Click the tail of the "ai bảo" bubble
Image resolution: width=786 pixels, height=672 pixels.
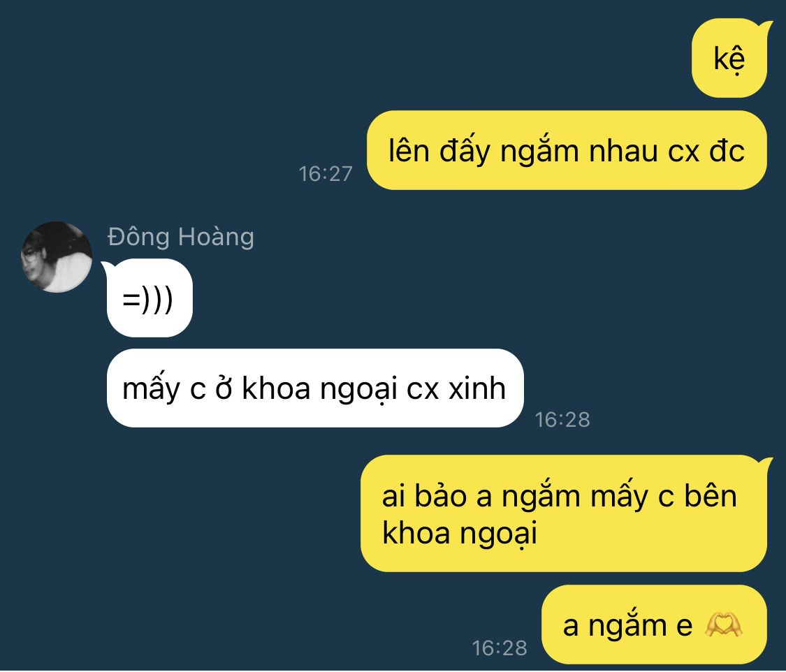click(764, 462)
